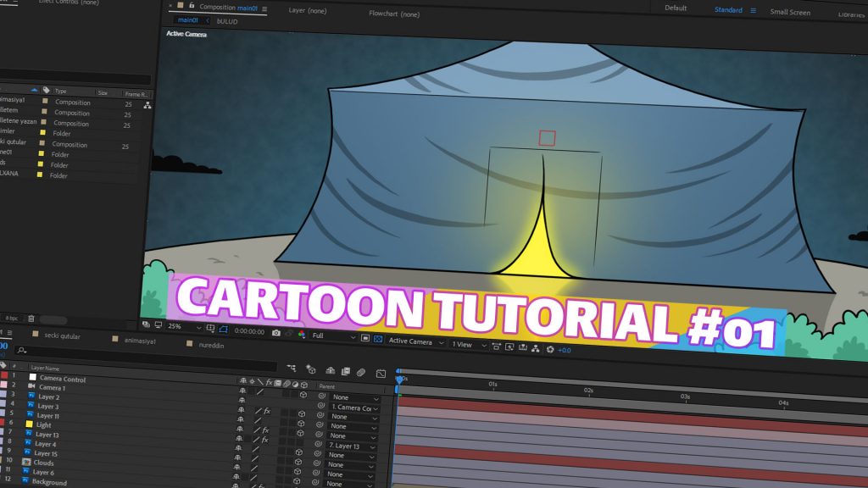Click the Composition Mini-Flowchart icon in timeline

point(292,368)
